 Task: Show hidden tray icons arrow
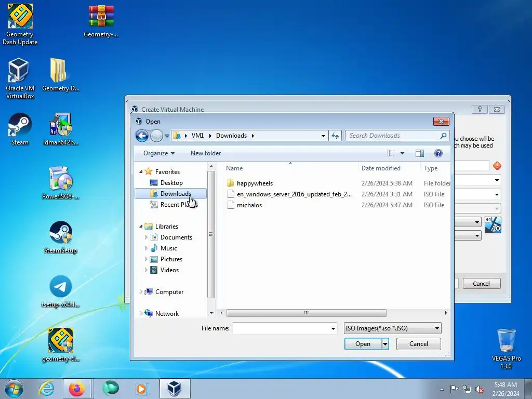(442, 389)
